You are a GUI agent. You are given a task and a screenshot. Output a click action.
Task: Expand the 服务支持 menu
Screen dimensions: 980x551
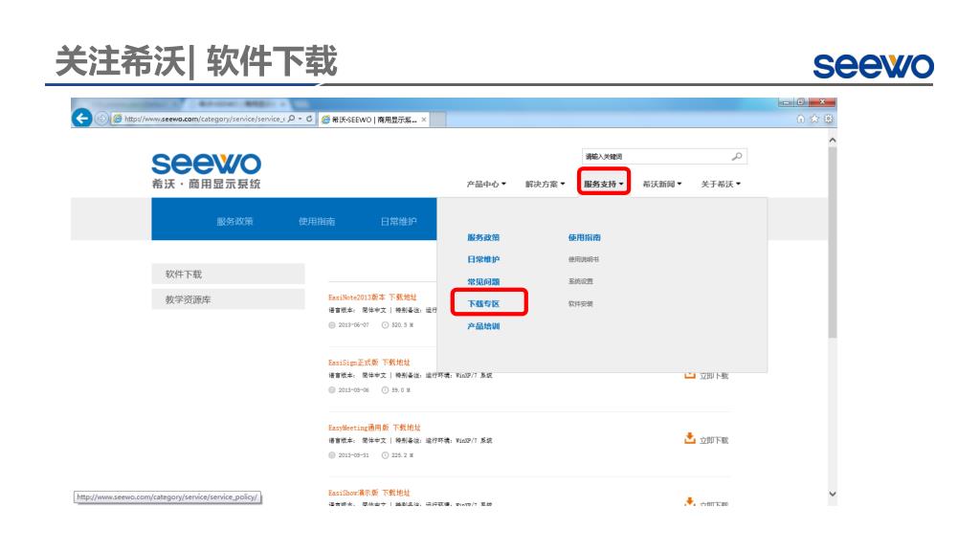pos(603,185)
